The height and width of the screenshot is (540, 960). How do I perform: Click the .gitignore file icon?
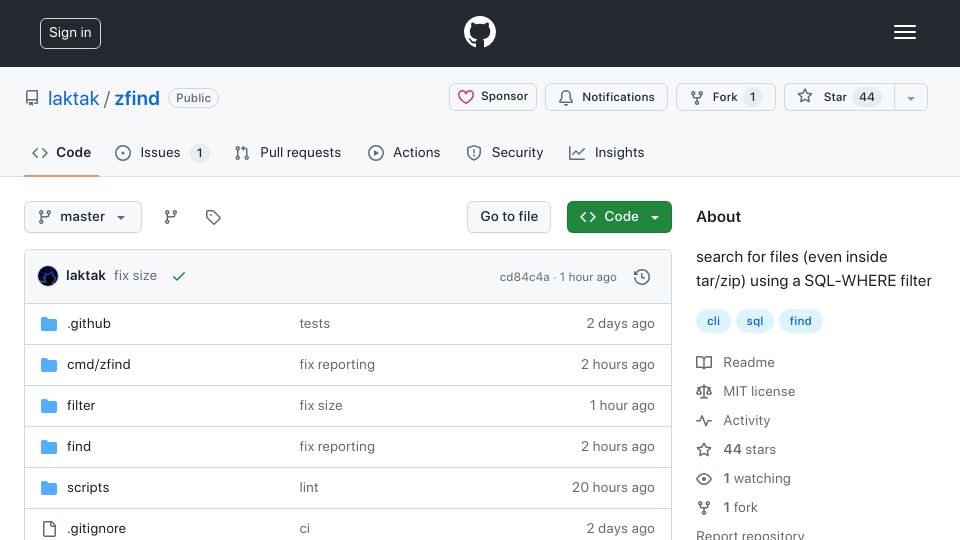click(49, 528)
